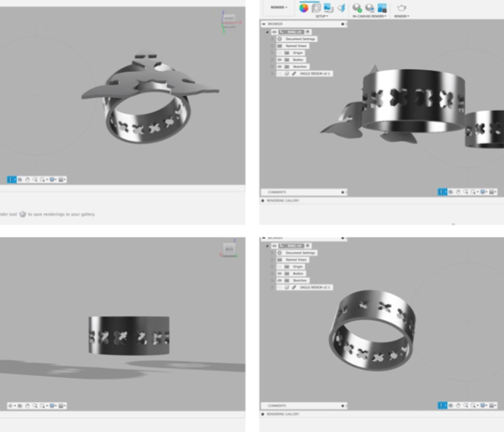Click the Render teapot icon
Image resolution: width=504 pixels, height=432 pixels.
(x=402, y=8)
